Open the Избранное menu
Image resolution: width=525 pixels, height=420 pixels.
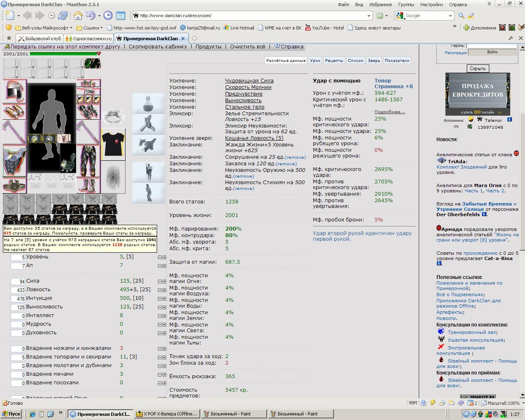[x=380, y=5]
